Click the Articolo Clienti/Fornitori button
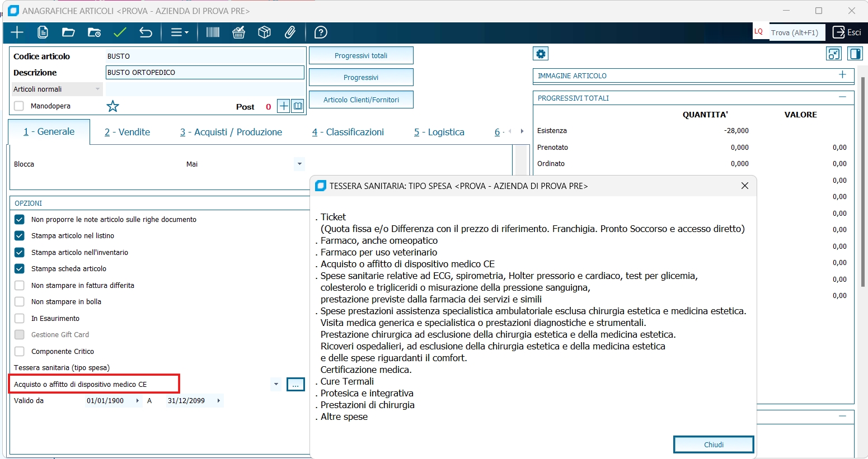The image size is (868, 459). (x=361, y=100)
